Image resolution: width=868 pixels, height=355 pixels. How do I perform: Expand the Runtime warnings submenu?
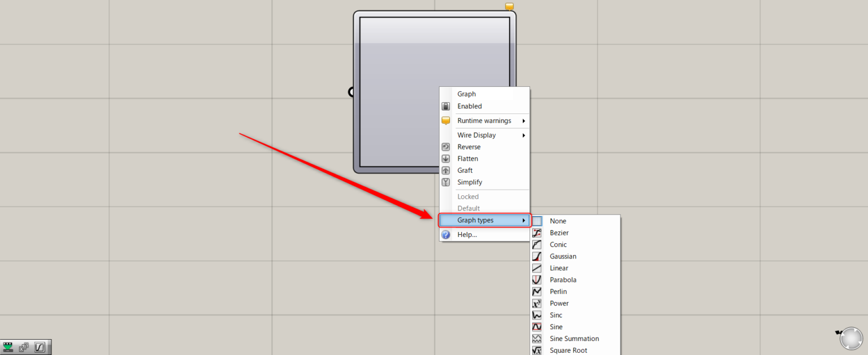[484, 121]
